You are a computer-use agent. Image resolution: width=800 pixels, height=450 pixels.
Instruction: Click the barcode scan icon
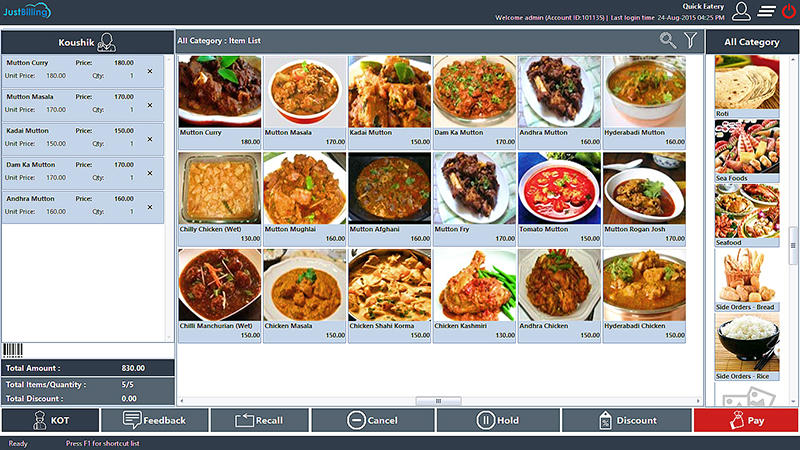[13, 350]
